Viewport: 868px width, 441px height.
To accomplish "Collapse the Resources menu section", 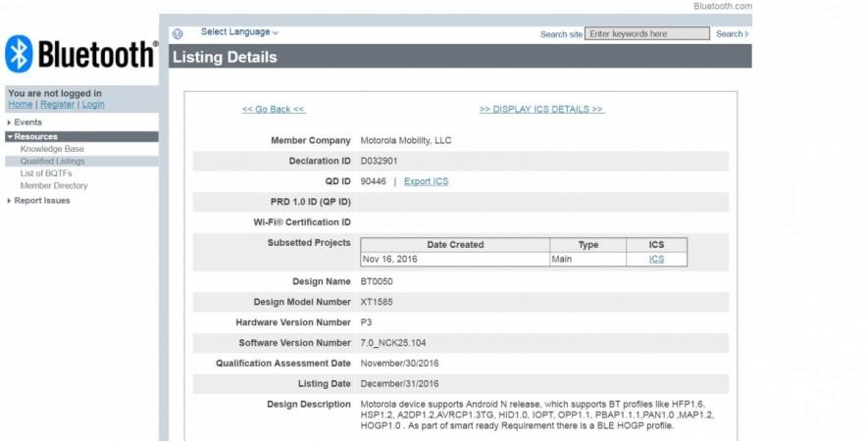I will click(x=81, y=136).
